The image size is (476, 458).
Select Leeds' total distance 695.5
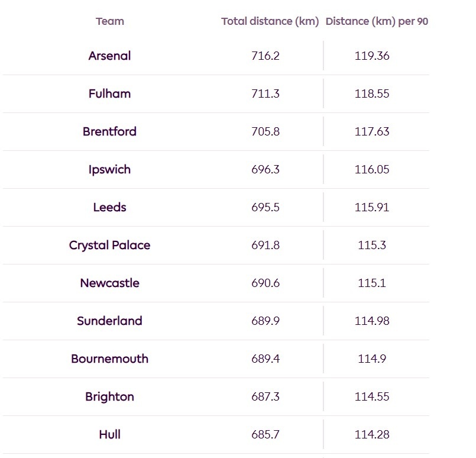click(x=265, y=207)
